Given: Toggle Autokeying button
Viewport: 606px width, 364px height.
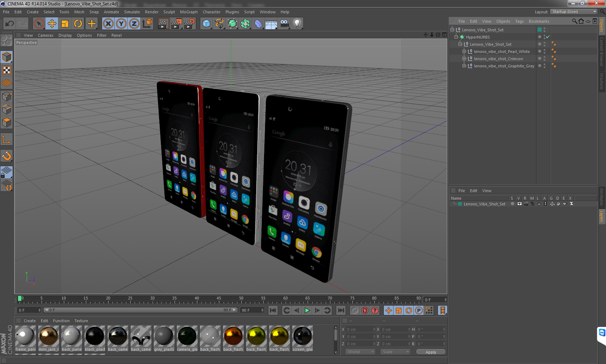Looking at the screenshot, I should pos(365,310).
